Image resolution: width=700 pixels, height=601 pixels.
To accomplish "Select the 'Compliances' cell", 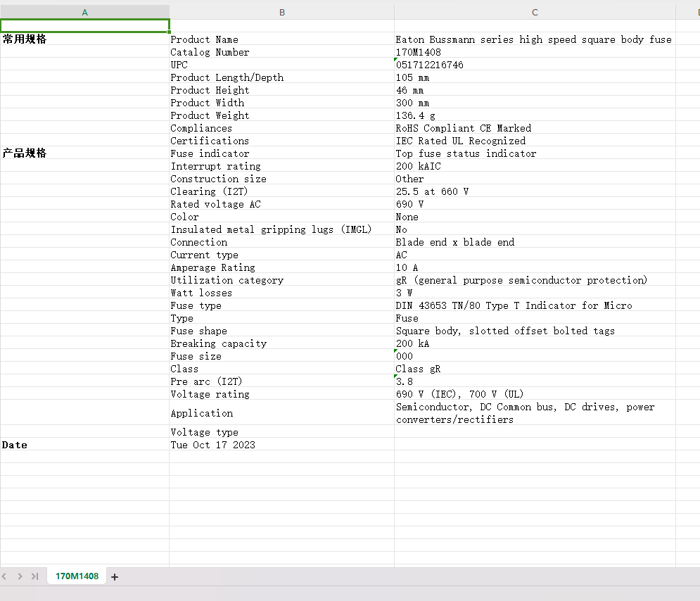I will (x=281, y=128).
